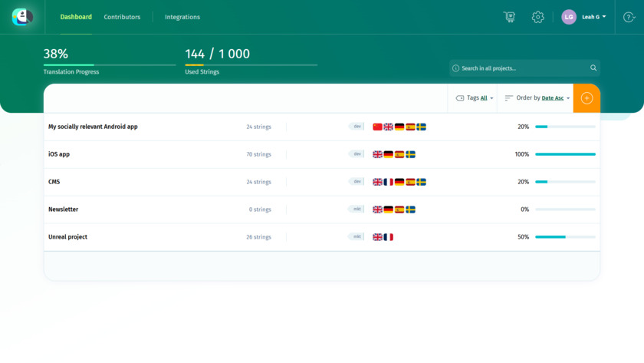Open the CMS project
644x363 pixels.
54,182
